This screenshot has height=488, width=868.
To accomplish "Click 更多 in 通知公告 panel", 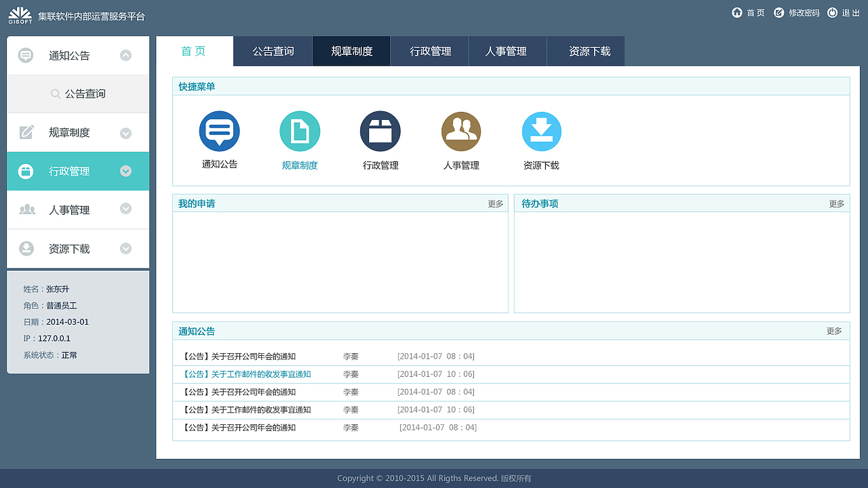I will click(x=834, y=331).
